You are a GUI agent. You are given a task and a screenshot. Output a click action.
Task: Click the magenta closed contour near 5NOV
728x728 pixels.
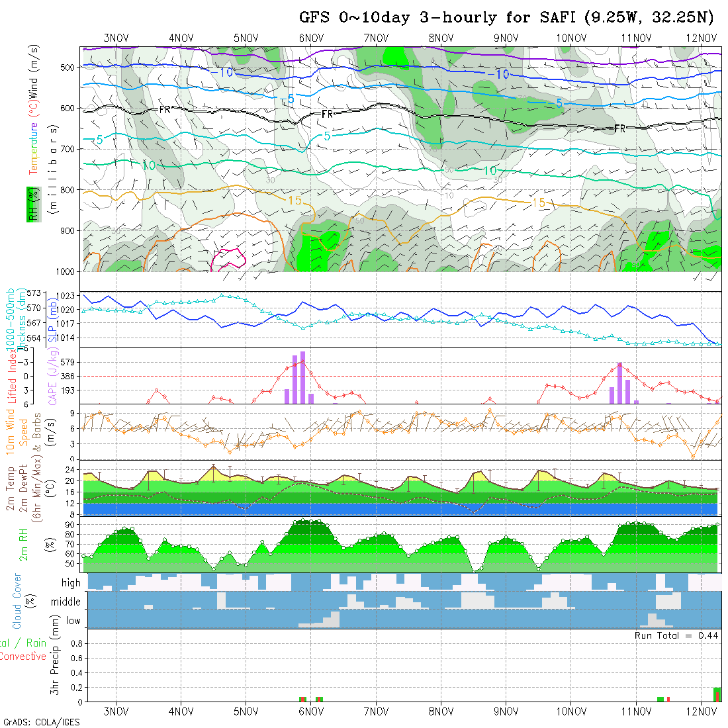click(227, 257)
